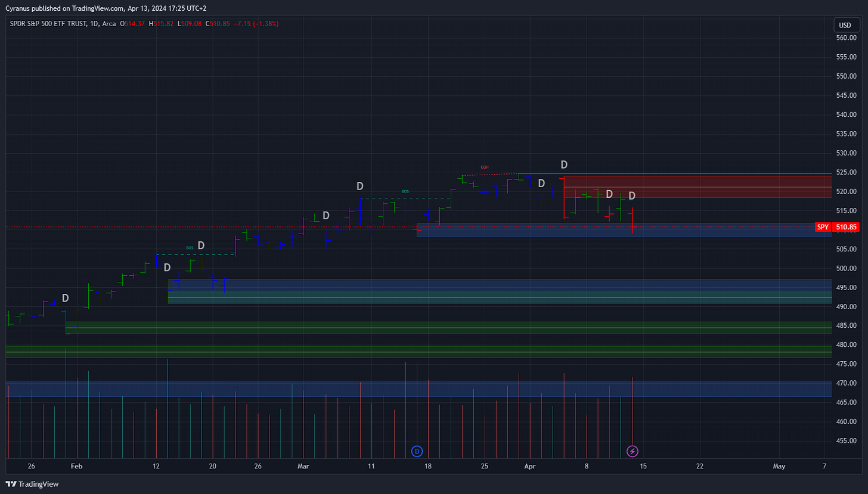
Task: Click the 15 date axis label
Action: tap(643, 467)
